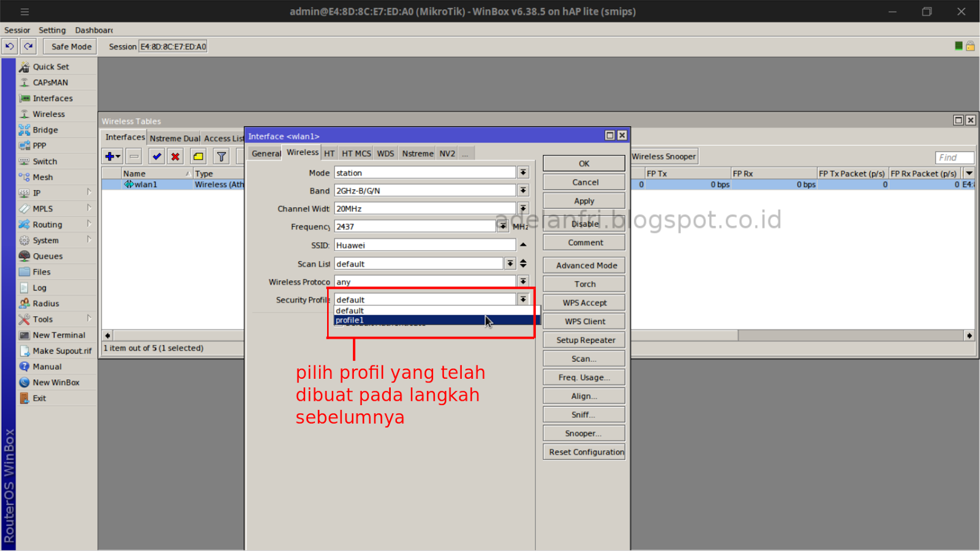
Task: Open CAPsMAN menu entry
Action: [x=50, y=83]
